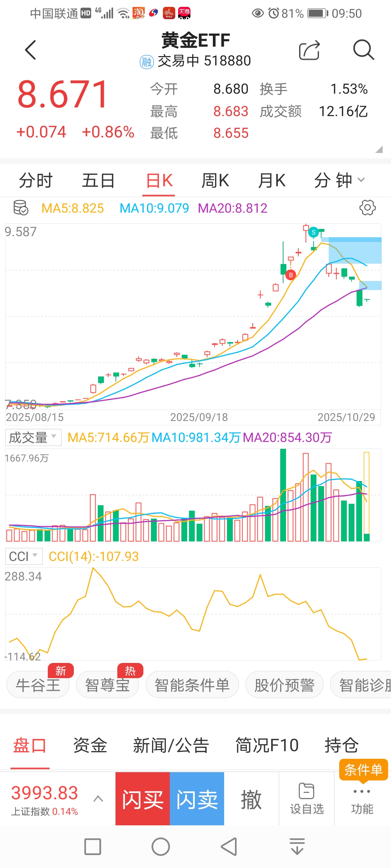This screenshot has height=868, width=391.
Task: Open 设自选 watchlist icon
Action: pos(307,799)
